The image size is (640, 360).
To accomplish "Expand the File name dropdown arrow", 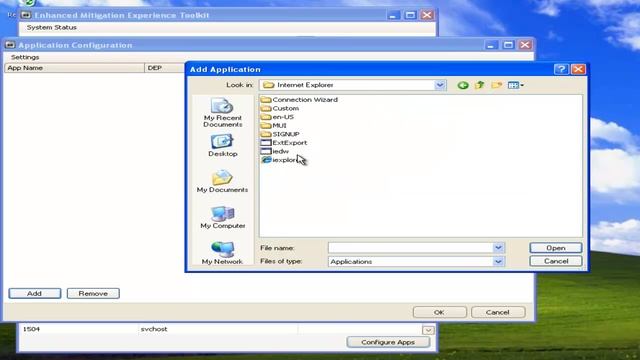I will point(498,247).
